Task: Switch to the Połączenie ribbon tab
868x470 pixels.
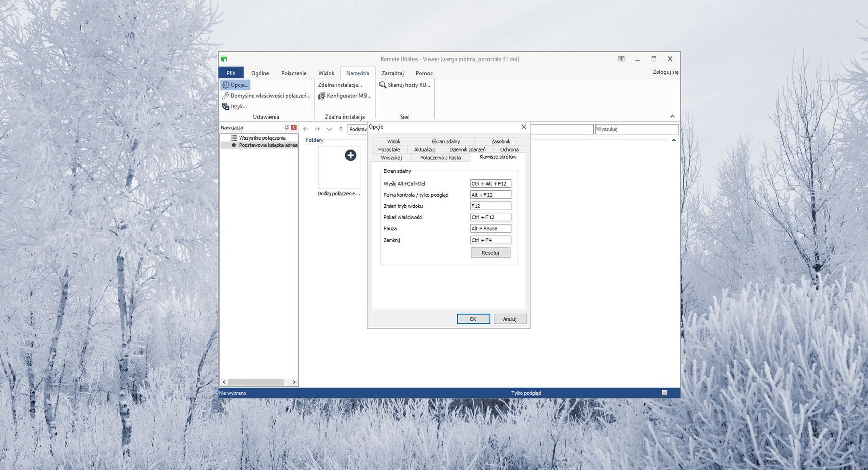Action: pos(294,73)
